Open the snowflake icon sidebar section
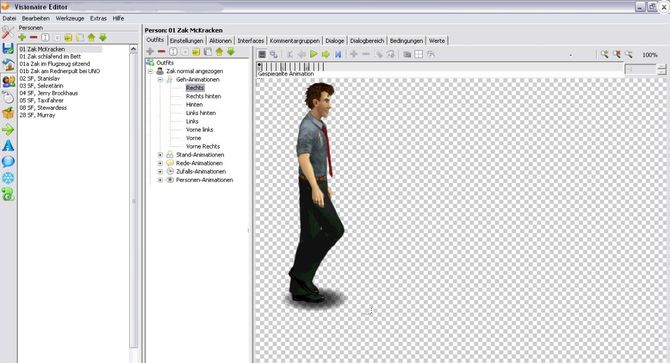Image resolution: width=670 pixels, height=363 pixels. [x=8, y=178]
